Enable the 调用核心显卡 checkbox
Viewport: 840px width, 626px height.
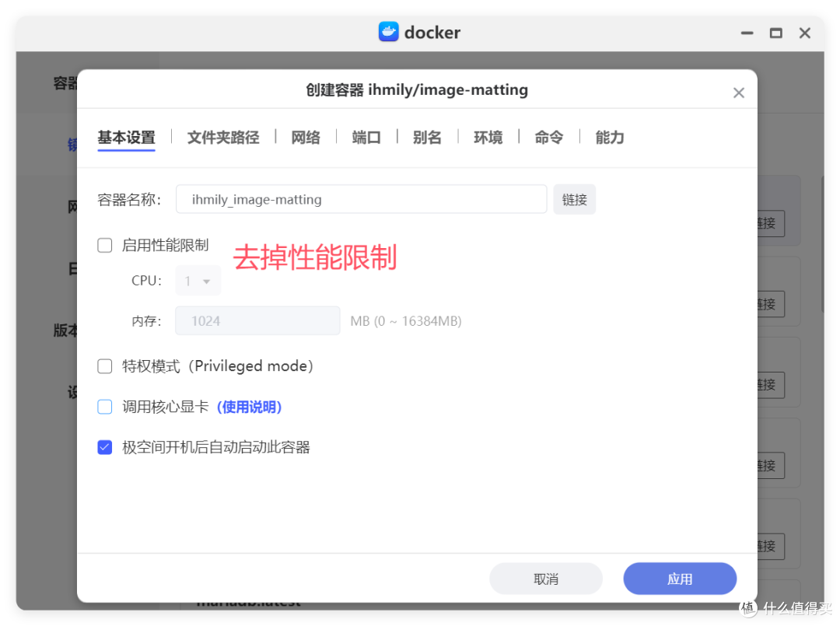point(105,407)
